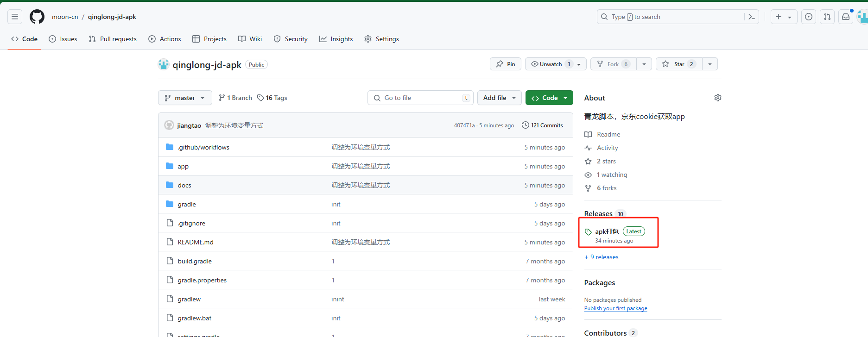
Task: Expand the Fork options arrow
Action: click(644, 64)
